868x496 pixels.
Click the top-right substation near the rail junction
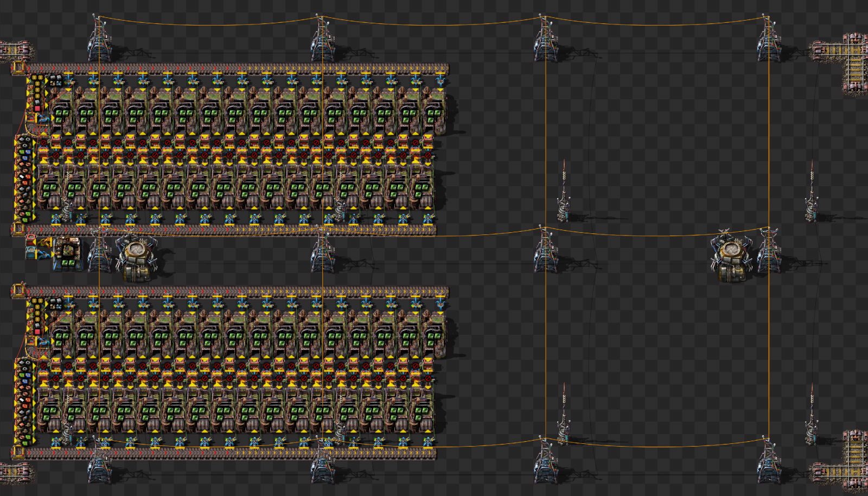coord(768,39)
